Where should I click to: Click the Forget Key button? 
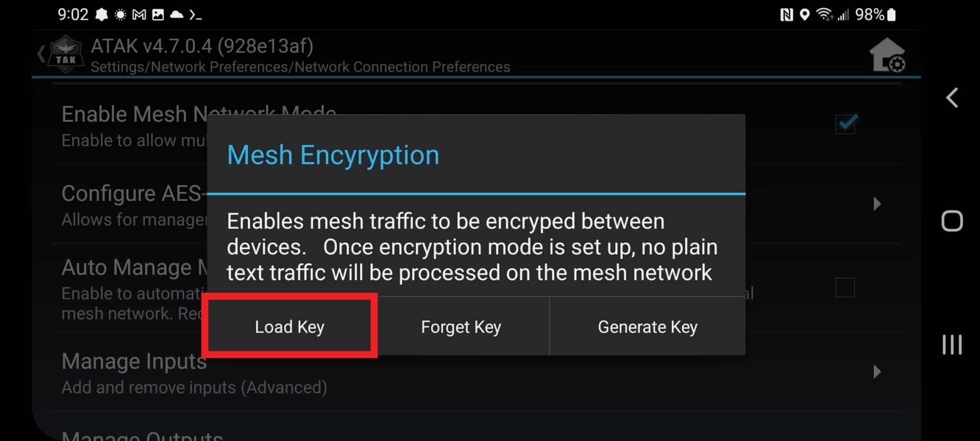pyautogui.click(x=461, y=327)
